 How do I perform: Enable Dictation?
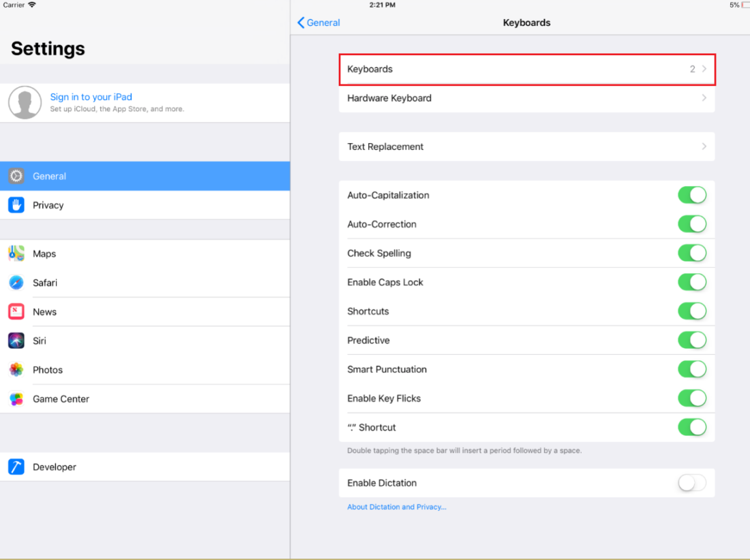(x=691, y=482)
